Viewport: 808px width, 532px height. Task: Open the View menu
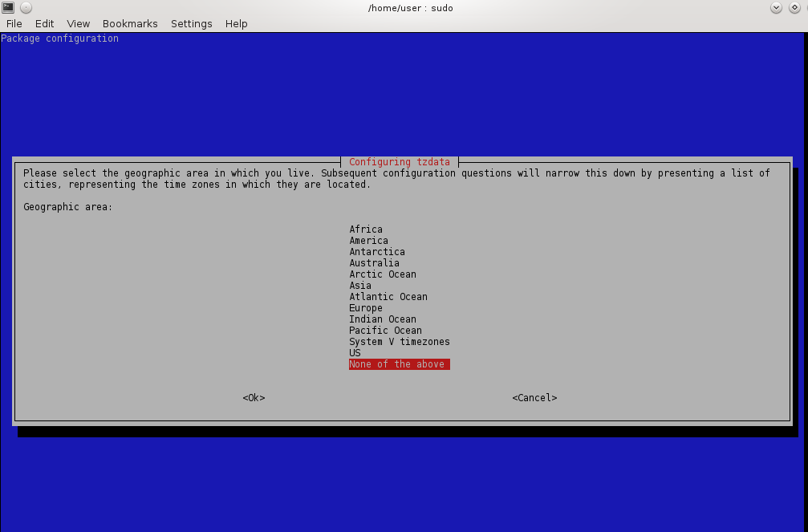(x=79, y=24)
